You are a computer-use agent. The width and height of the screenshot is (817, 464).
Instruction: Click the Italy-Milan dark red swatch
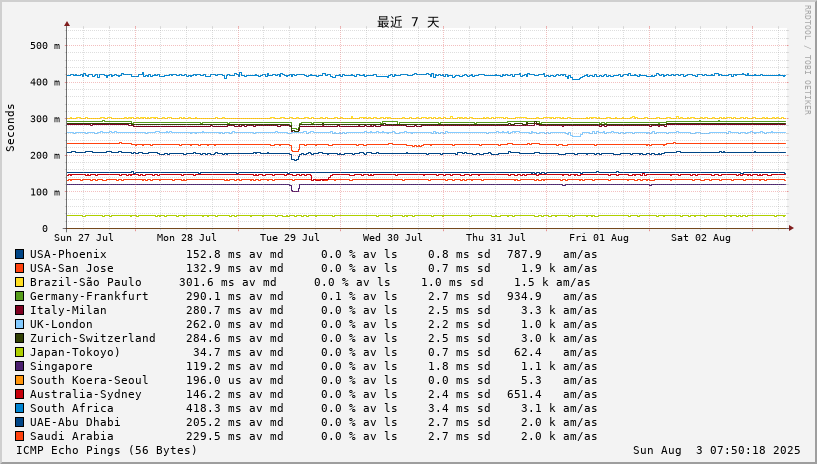pos(19,311)
